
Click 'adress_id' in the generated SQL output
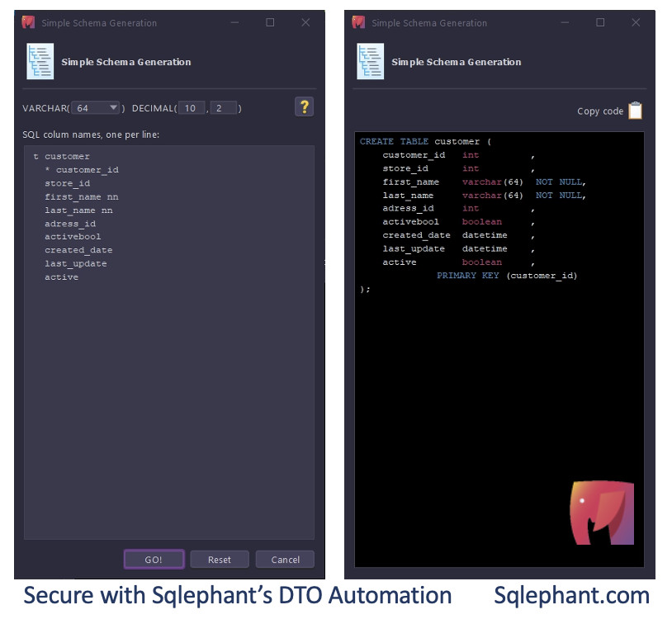(408, 208)
